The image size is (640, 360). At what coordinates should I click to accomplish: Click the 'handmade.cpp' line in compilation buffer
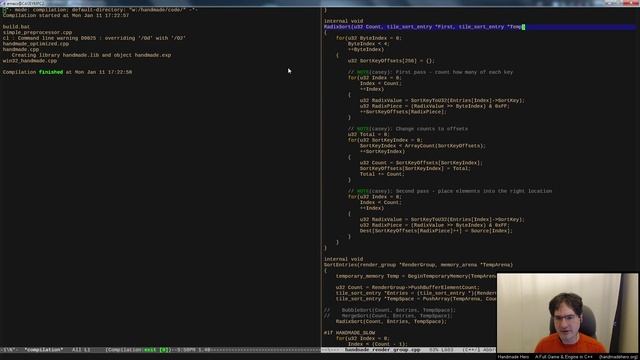(21, 50)
